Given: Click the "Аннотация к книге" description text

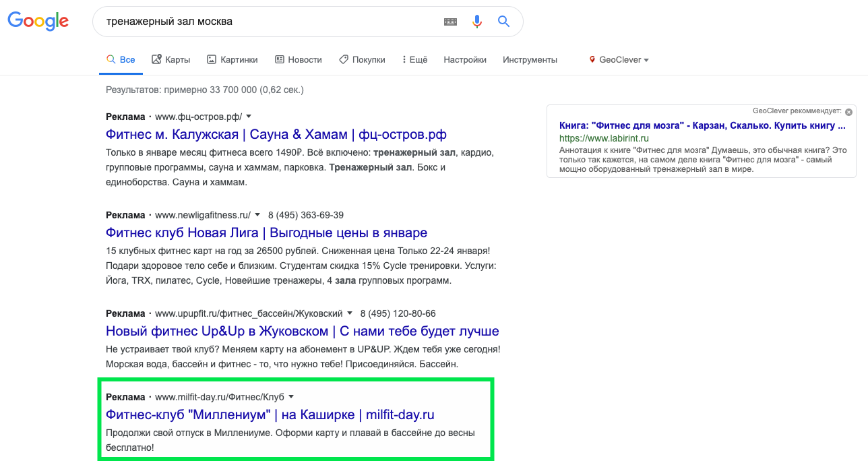Looking at the screenshot, I should 703,160.
